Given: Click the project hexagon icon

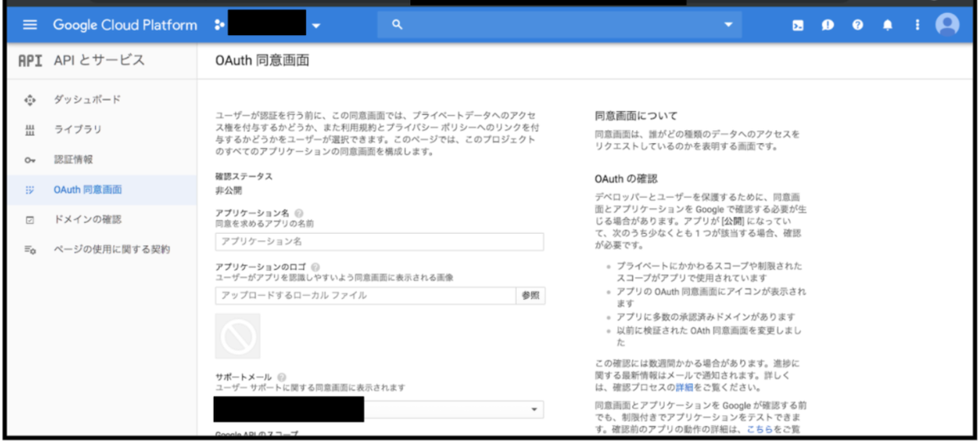Looking at the screenshot, I should (x=219, y=25).
